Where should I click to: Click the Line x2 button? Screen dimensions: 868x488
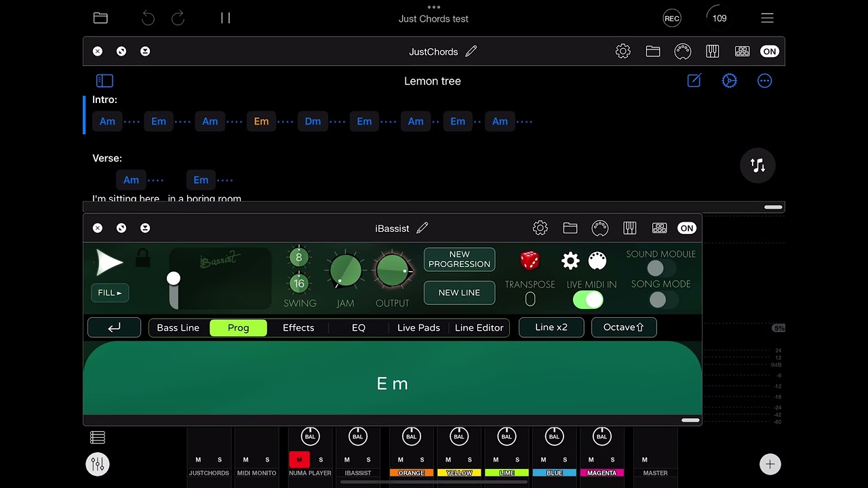(x=551, y=327)
